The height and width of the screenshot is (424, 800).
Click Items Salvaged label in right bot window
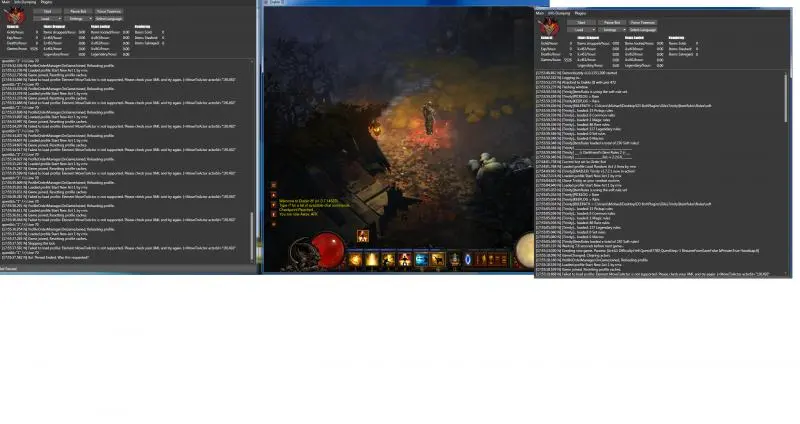coord(681,55)
